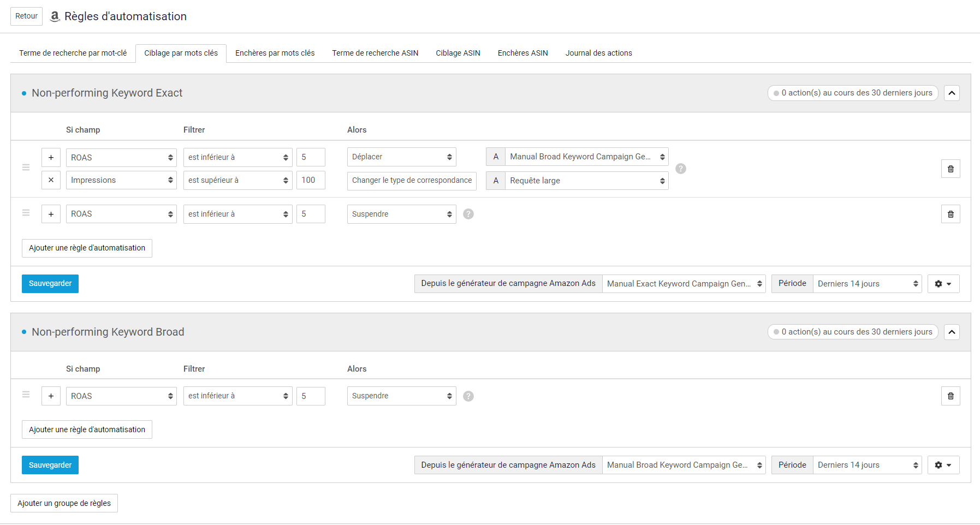Image resolution: width=980 pixels, height=525 pixels.
Task: Open Manual Broad Keyword Campaign source dropdown at bottom
Action: coord(684,465)
